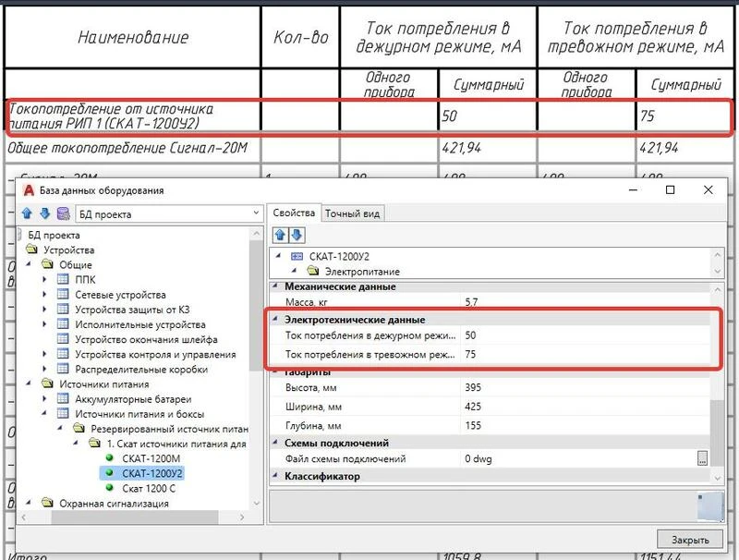Viewport: 739px width, 560px height.
Task: Expand the Охранная сигнализация branch
Action: point(30,501)
